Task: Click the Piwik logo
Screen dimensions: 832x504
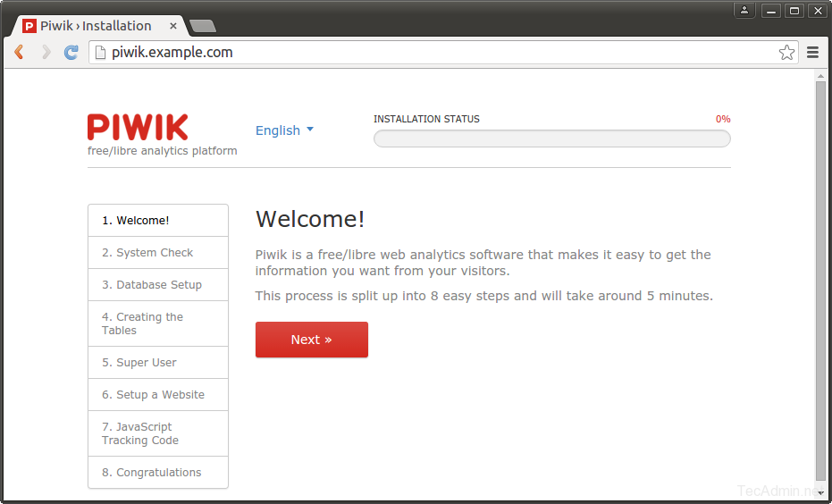Action: [138, 127]
